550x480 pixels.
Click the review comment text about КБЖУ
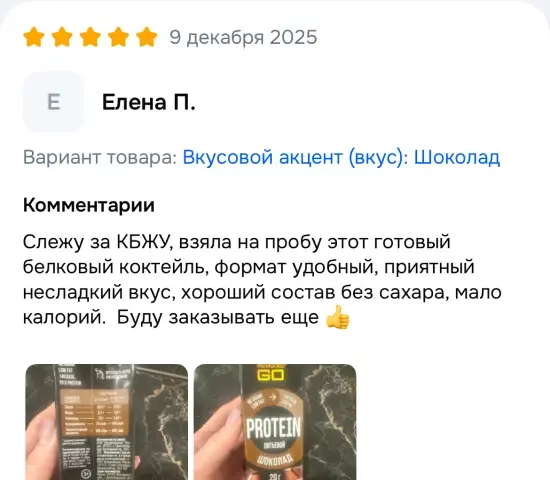262,280
